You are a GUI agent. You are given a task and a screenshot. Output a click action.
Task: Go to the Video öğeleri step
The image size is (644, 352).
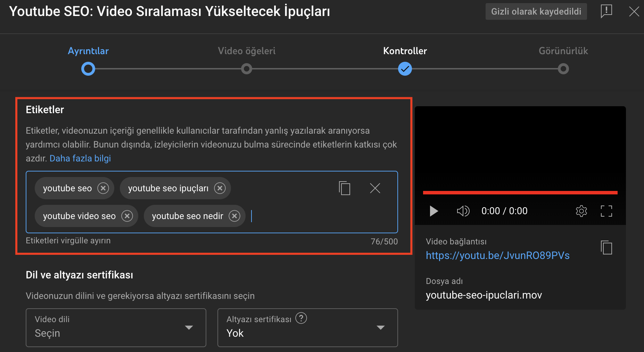247,69
